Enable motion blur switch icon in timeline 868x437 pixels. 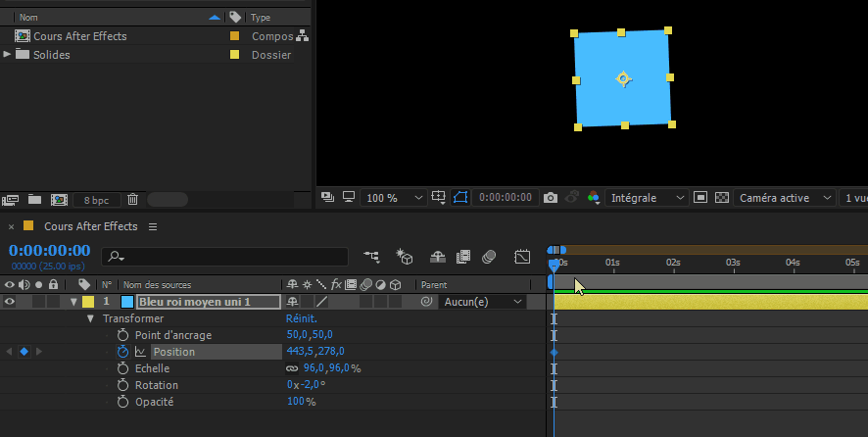tap(489, 257)
